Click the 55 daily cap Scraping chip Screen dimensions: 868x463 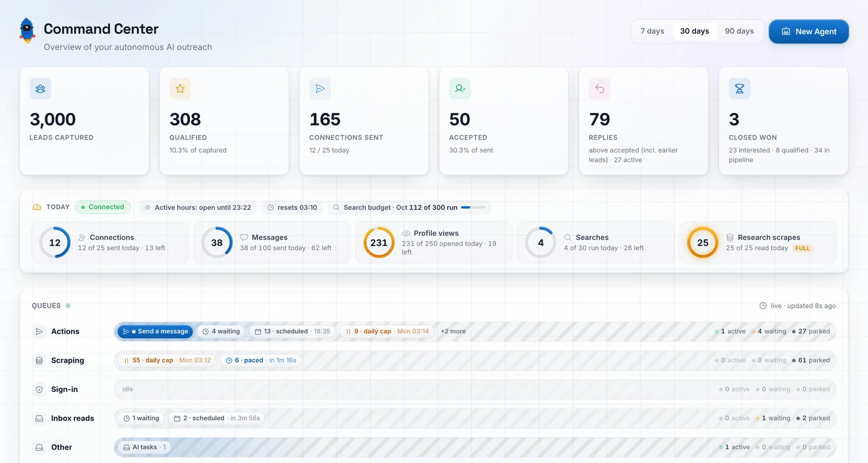167,360
